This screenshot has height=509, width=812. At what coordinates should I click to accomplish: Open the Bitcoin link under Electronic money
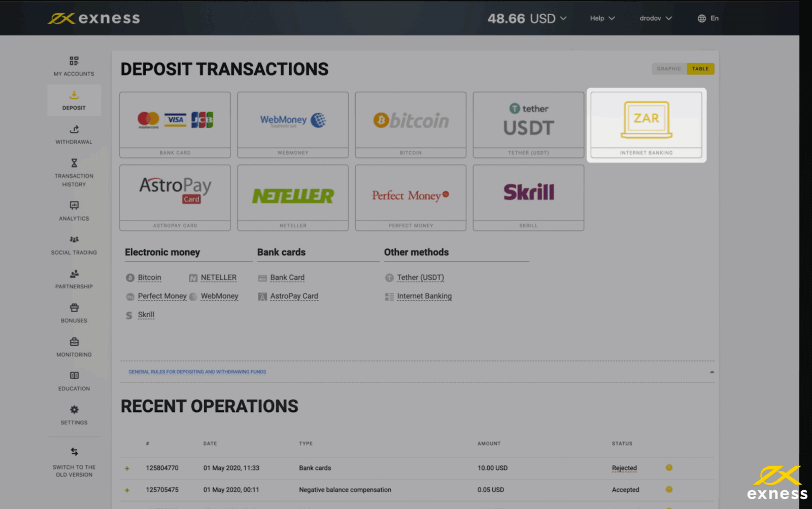(x=149, y=278)
